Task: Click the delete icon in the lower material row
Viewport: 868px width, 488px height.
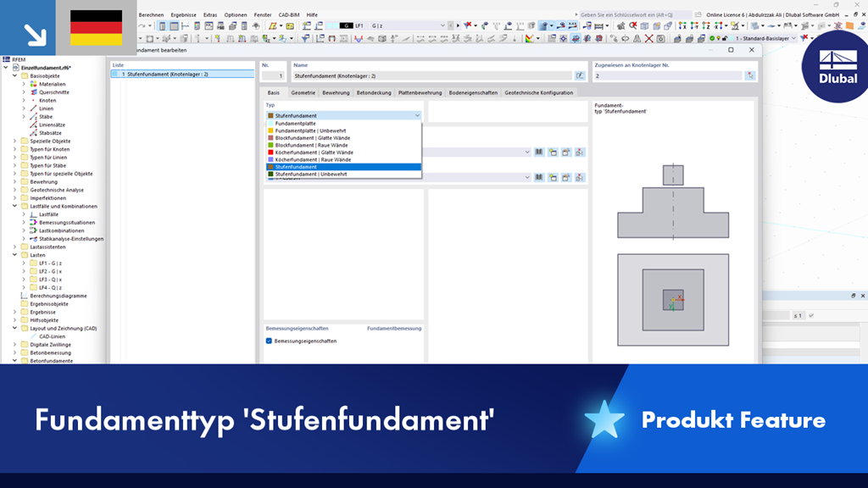Action: 580,178
